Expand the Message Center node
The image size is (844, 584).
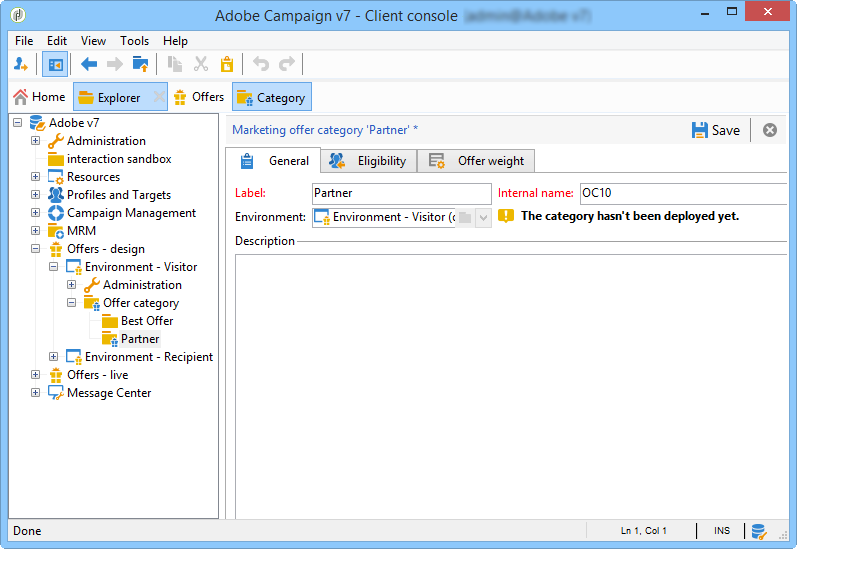point(36,392)
